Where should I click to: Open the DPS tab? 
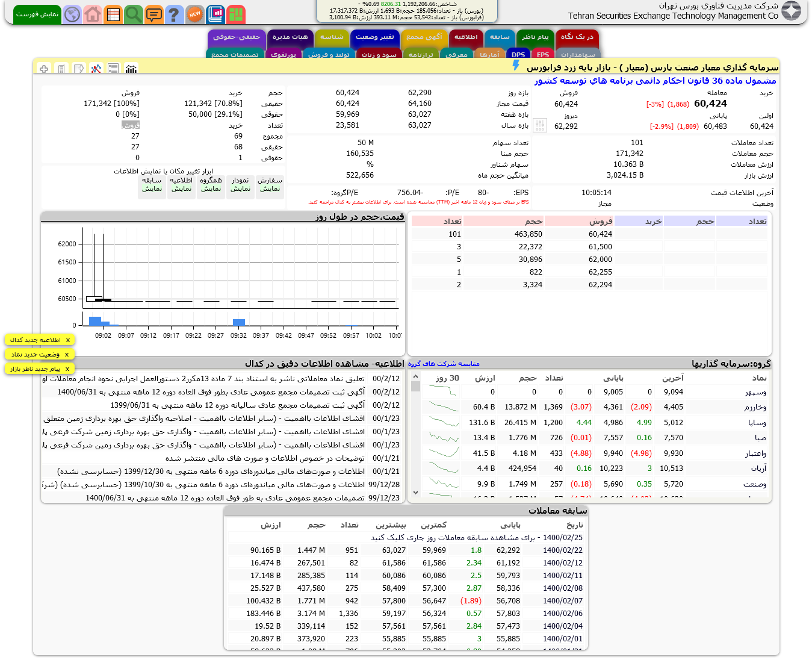518,54
